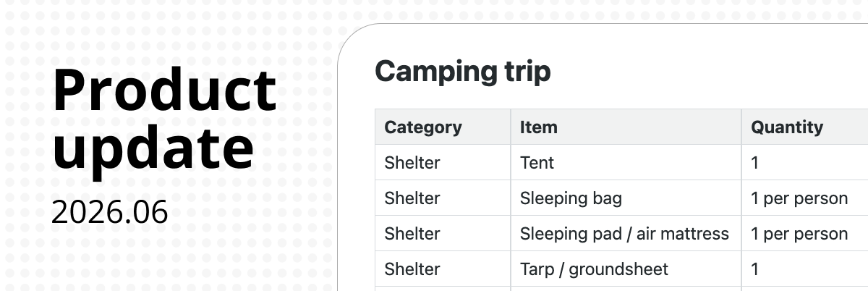868x291 pixels.
Task: Click the 2026.06 version label
Action: coord(110,212)
